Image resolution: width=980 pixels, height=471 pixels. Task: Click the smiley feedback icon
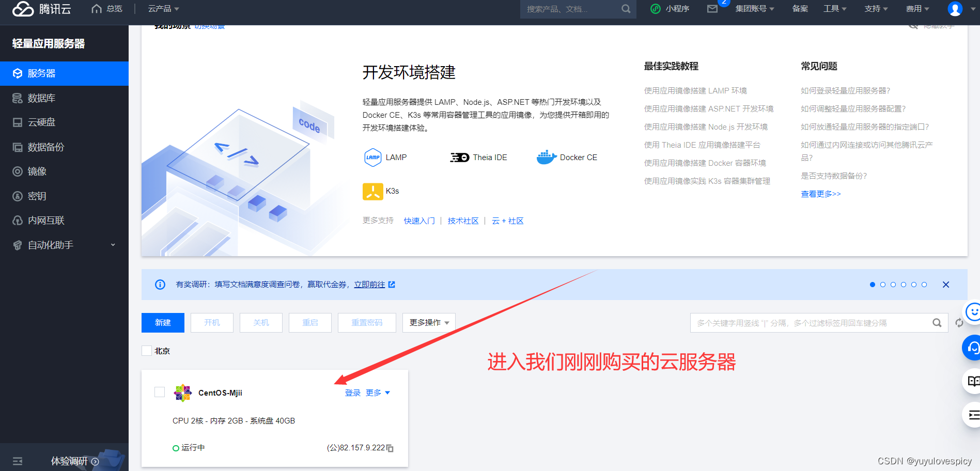[973, 311]
